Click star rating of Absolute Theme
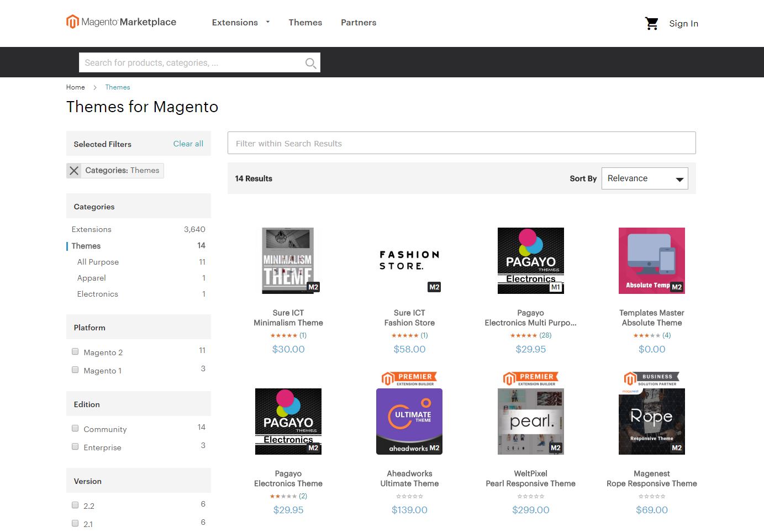The image size is (764, 532). point(647,335)
